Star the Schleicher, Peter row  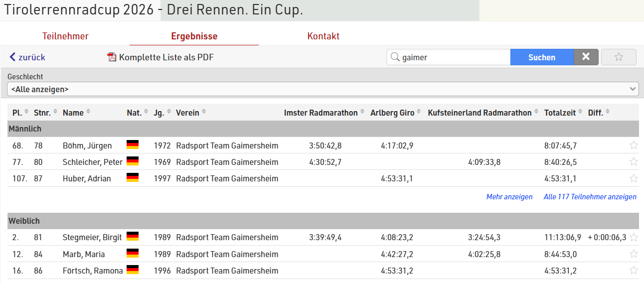click(x=634, y=162)
